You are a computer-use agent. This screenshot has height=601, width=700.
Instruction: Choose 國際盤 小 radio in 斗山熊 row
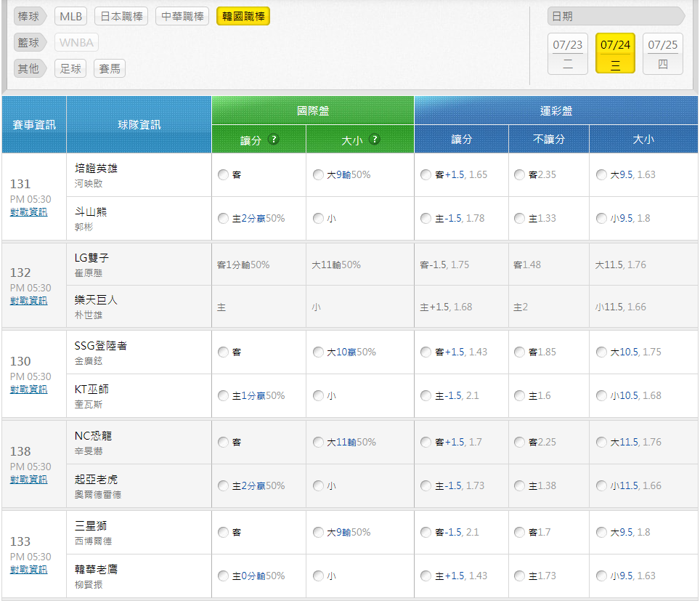point(318,219)
